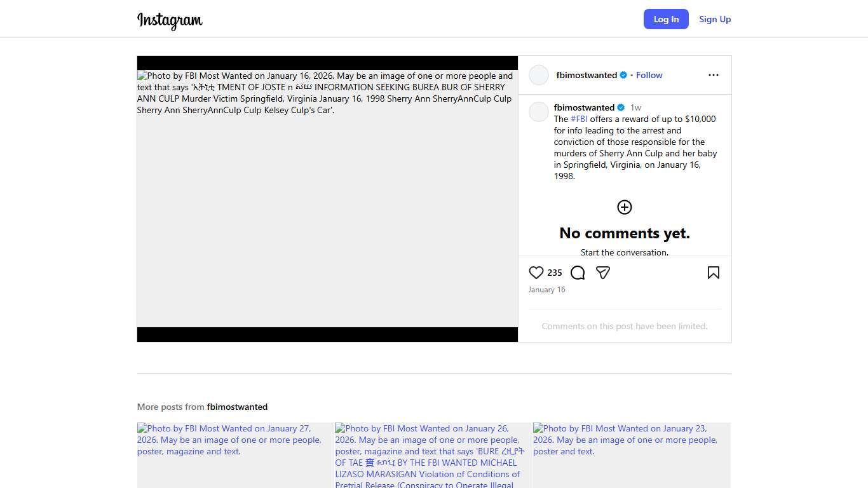Open the January 27, 2026 post thumbnail
The width and height of the screenshot is (868, 488).
click(234, 455)
